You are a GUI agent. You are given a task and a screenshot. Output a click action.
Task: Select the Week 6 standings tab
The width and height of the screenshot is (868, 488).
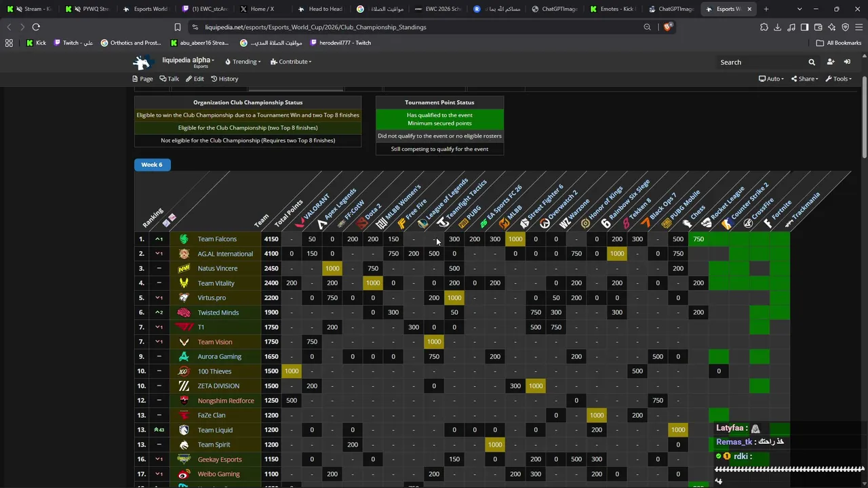pyautogui.click(x=152, y=165)
